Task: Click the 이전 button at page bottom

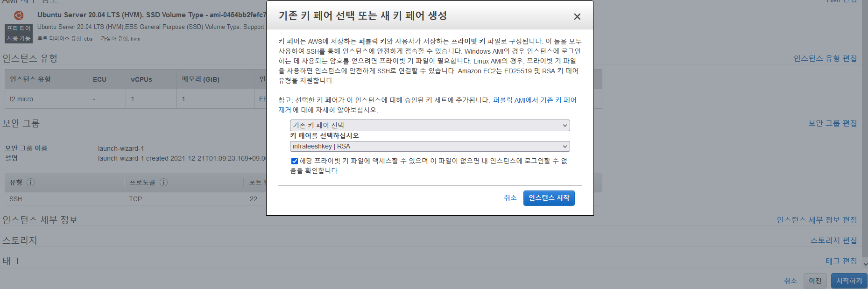Action: 815,281
